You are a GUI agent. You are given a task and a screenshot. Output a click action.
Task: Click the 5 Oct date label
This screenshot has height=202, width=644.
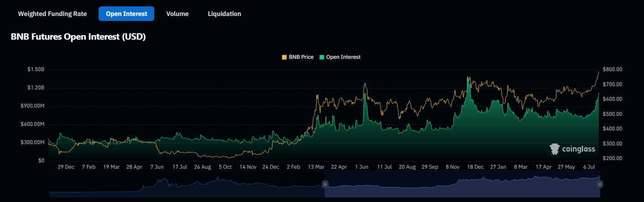225,167
